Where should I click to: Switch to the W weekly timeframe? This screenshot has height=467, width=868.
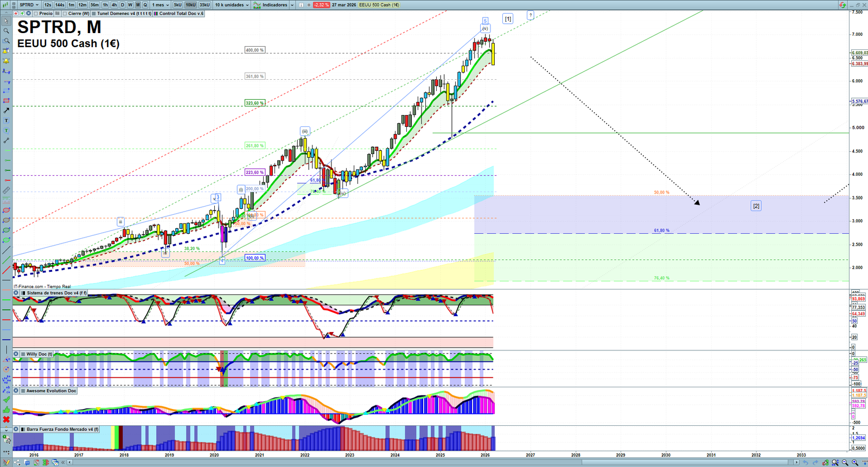(x=130, y=5)
